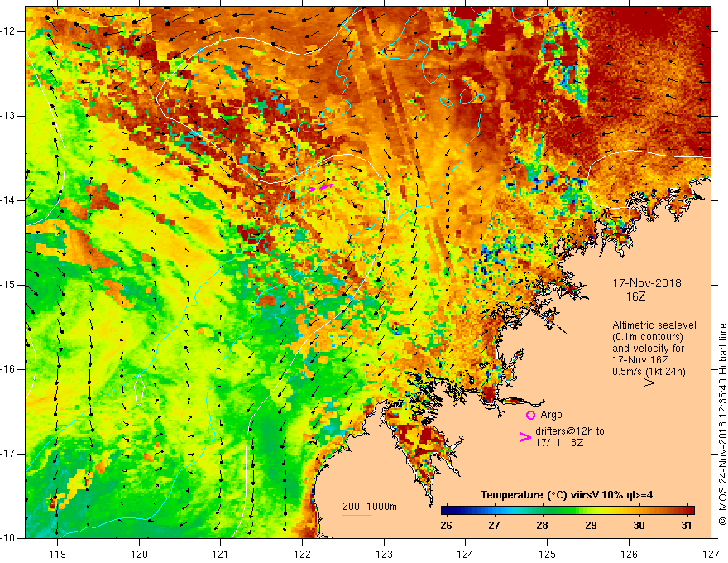The height and width of the screenshot is (563, 728).
Task: Click the 'Temperature (°C) viirsV 10% ql>=4' title
Action: coord(567,495)
